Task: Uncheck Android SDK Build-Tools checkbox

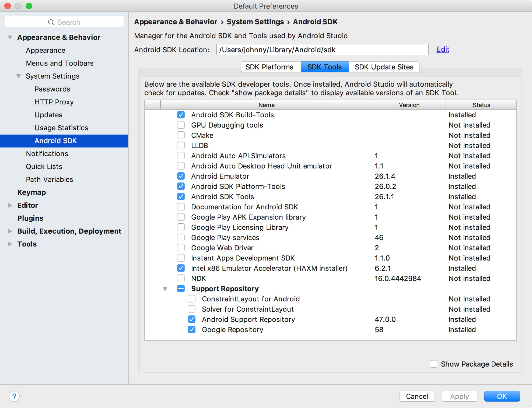Action: (x=181, y=115)
